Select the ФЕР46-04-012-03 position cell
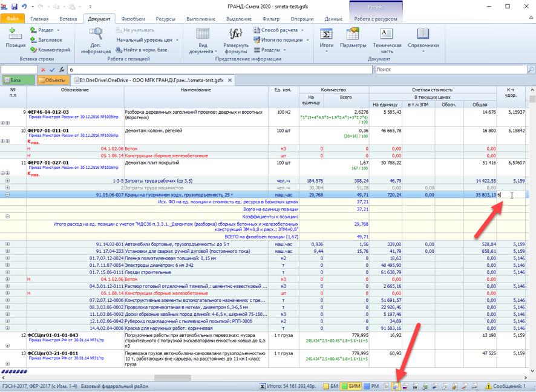This screenshot has height=392, width=536. tap(75, 117)
